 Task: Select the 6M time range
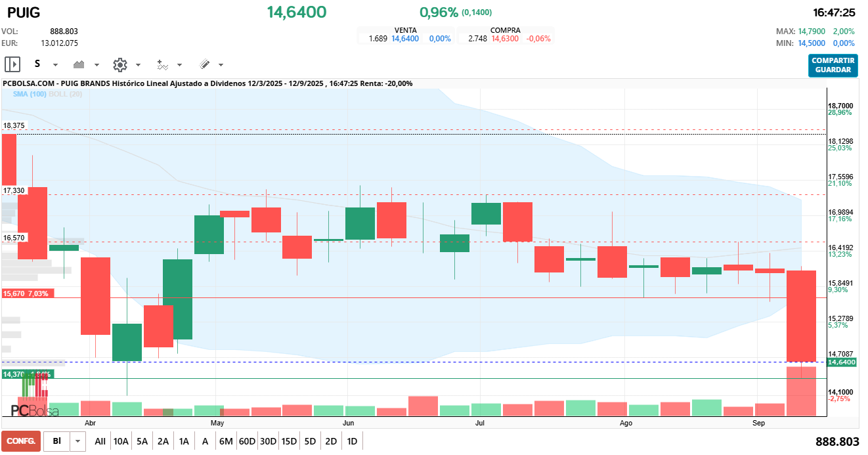click(x=226, y=441)
